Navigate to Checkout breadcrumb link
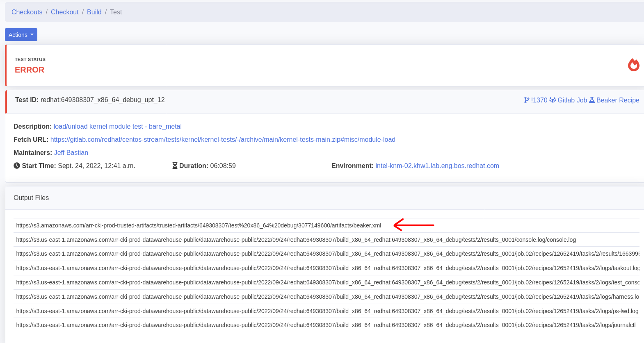The height and width of the screenshot is (343, 644). tap(64, 12)
